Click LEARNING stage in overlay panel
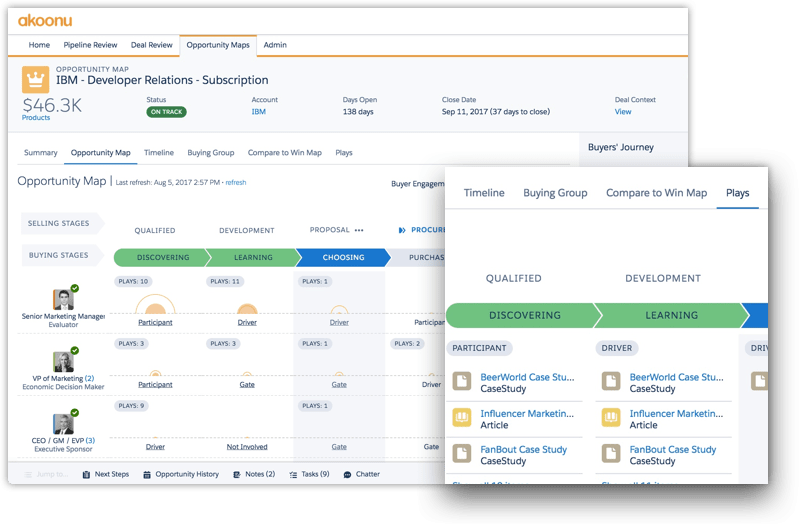The width and height of the screenshot is (799, 527). [672, 315]
